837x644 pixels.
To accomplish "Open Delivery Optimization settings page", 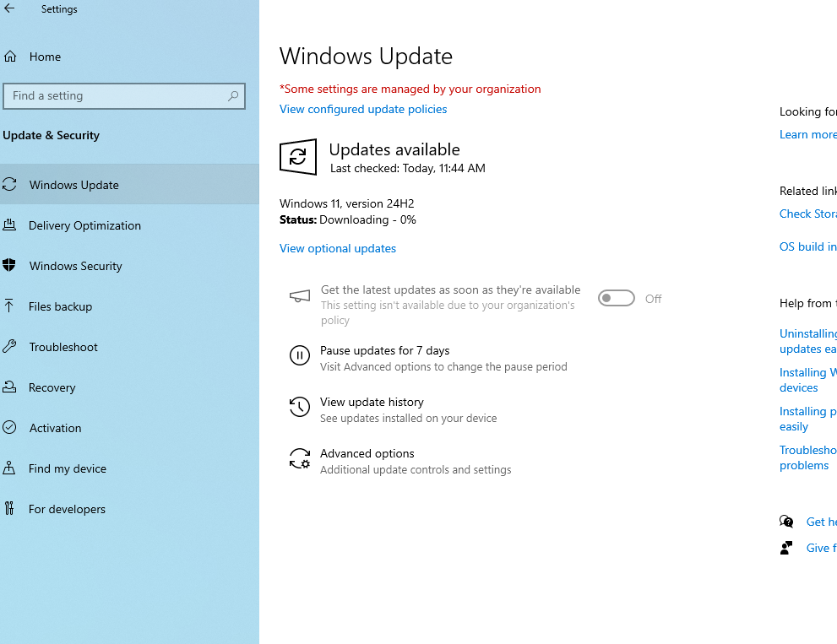I will click(130, 225).
